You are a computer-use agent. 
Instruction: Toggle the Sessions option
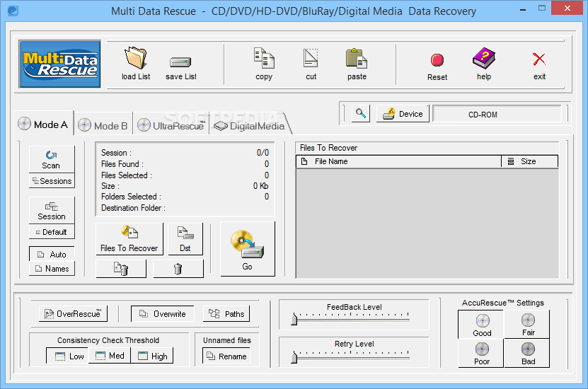point(52,181)
